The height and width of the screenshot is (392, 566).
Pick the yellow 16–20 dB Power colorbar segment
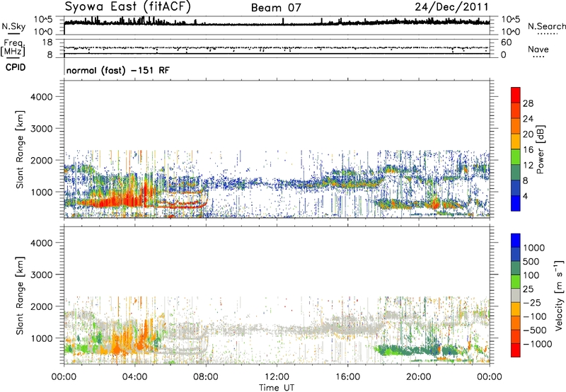516,142
